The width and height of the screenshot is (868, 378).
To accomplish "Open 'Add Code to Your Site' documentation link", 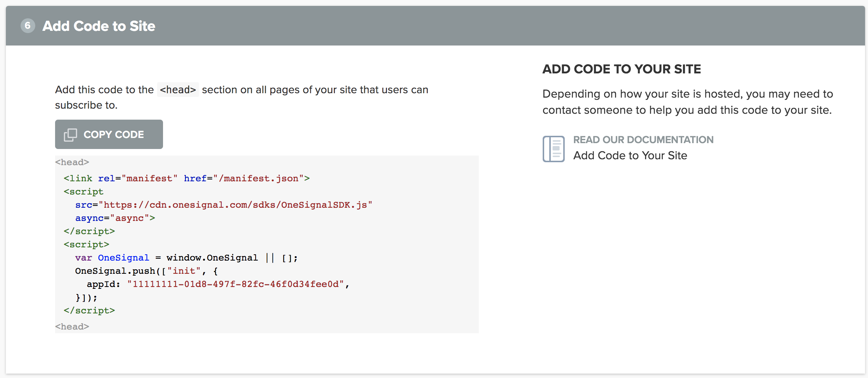I will tap(630, 156).
